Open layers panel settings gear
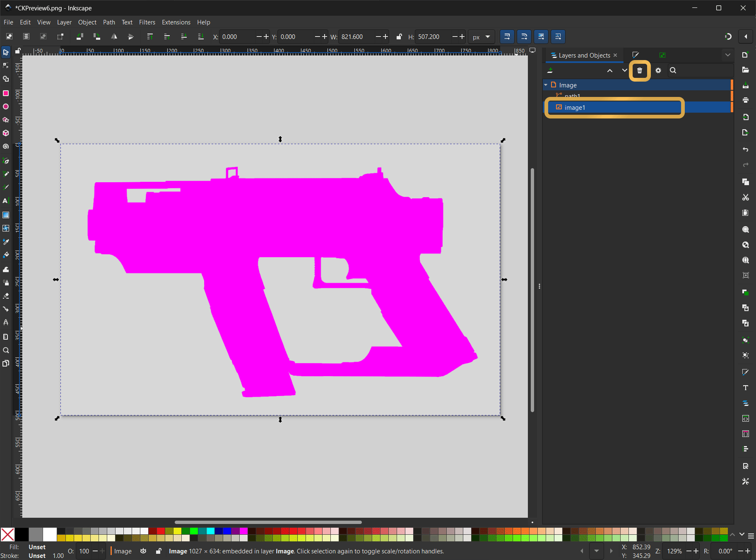The width and height of the screenshot is (756, 560). tap(658, 70)
